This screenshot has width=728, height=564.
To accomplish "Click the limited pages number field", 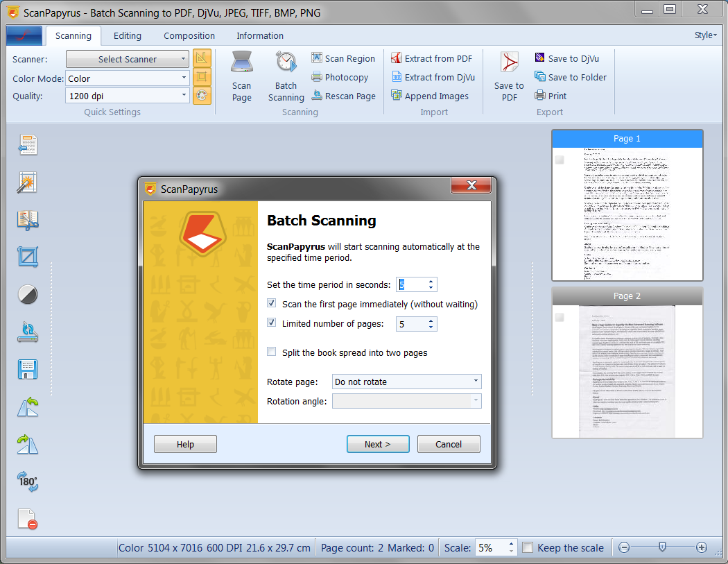I will pos(411,324).
